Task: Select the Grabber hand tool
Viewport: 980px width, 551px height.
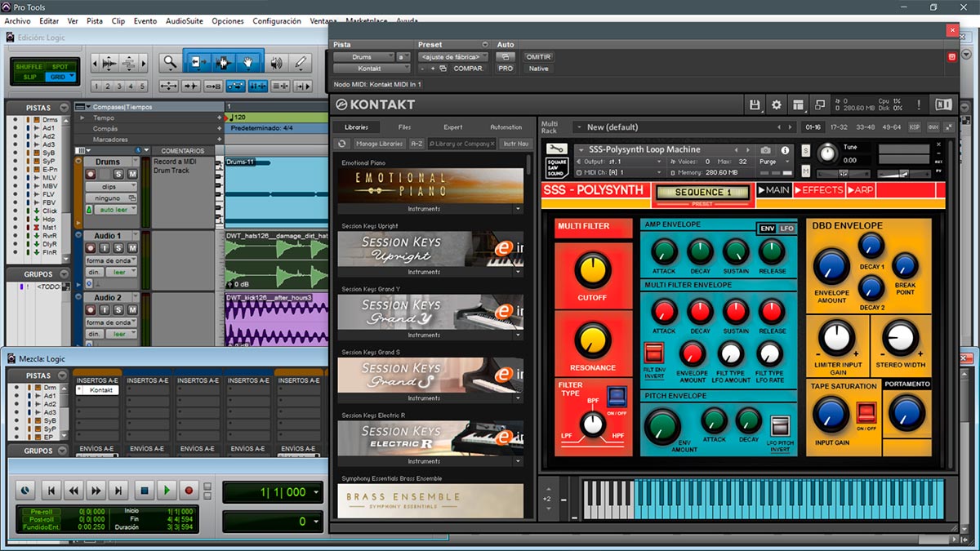Action: pyautogui.click(x=249, y=62)
